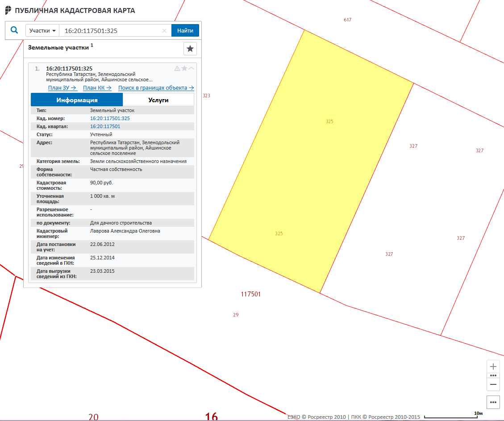The width and height of the screenshot is (504, 421).
Task: Click the large district label 16
Action: 212,416
